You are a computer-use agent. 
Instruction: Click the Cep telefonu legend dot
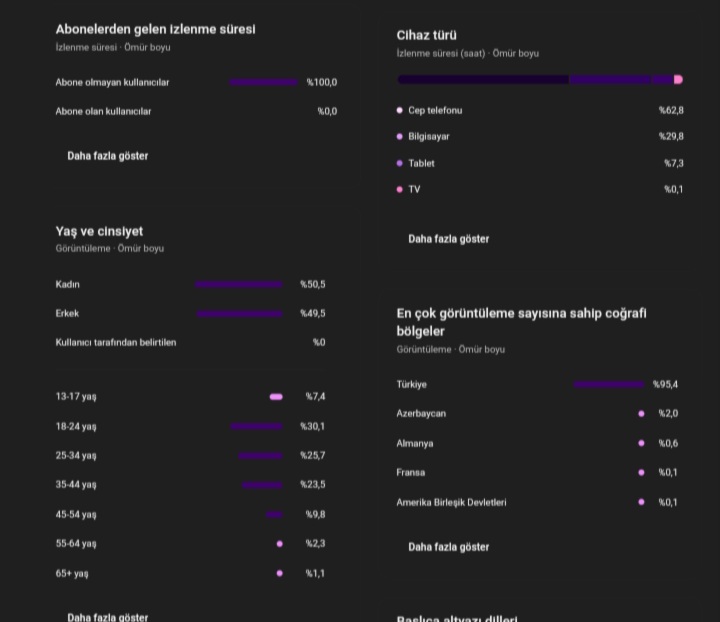[x=399, y=110]
